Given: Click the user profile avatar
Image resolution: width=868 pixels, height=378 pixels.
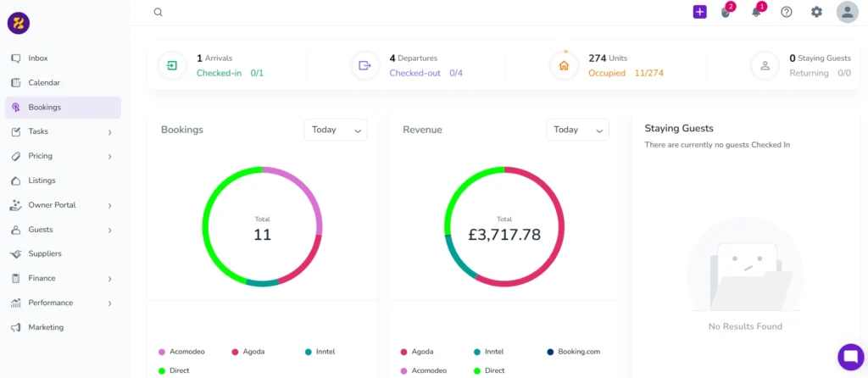Looking at the screenshot, I should (847, 12).
